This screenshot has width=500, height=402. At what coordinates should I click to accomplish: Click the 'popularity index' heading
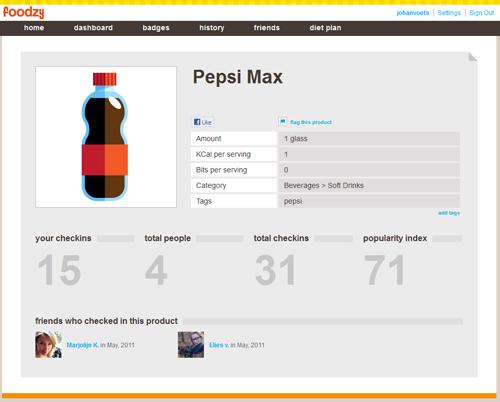click(x=395, y=238)
